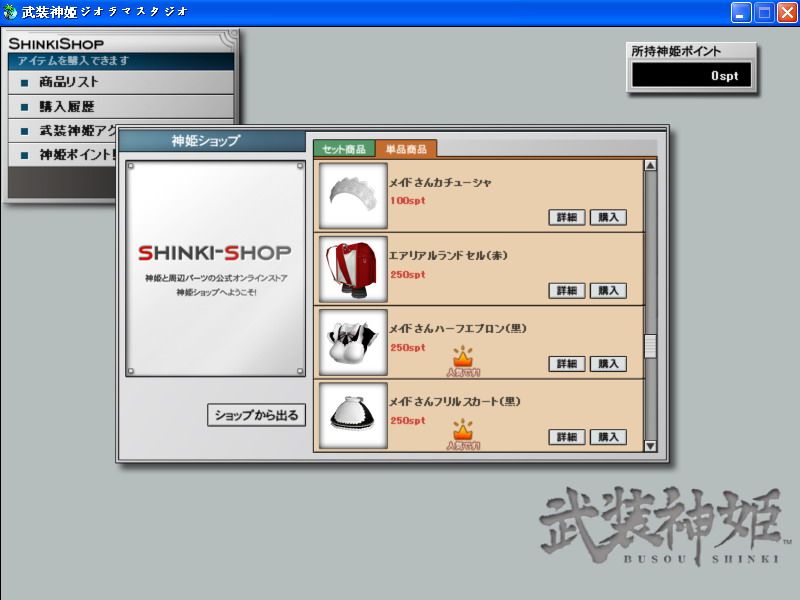800x600 pixels.
Task: Show 詳細 for メイドさんハーフエプロン(黒)
Action: pos(567,364)
